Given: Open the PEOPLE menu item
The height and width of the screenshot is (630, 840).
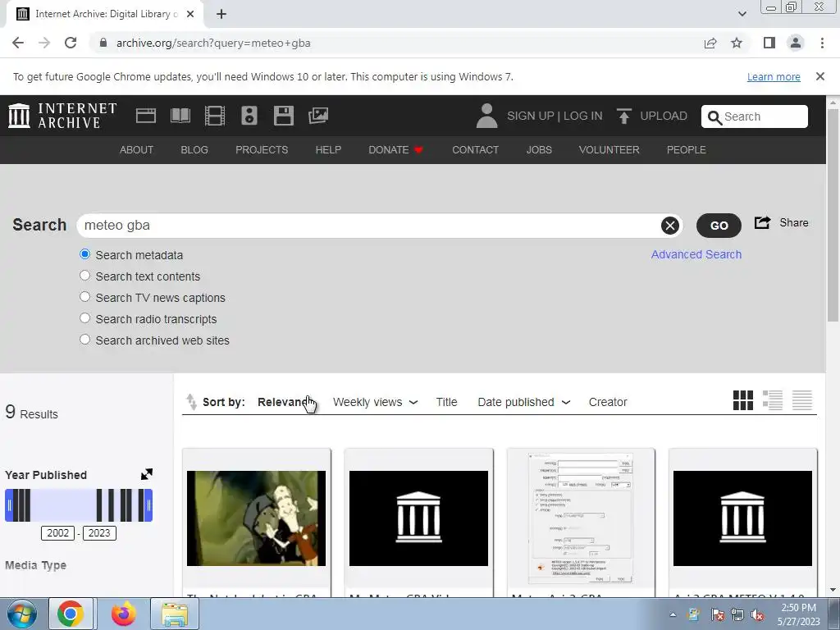Looking at the screenshot, I should [x=687, y=150].
